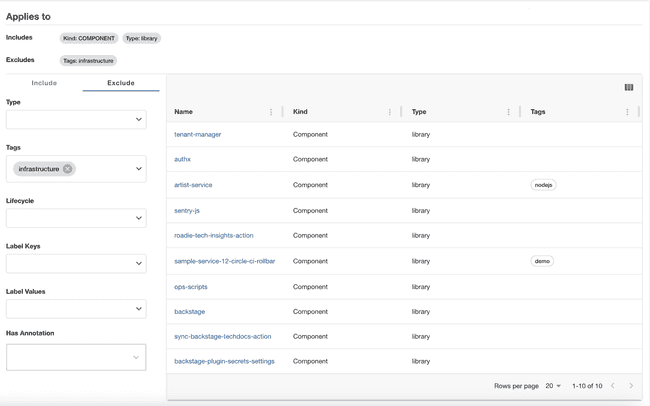Go to the previous table page

(613, 386)
